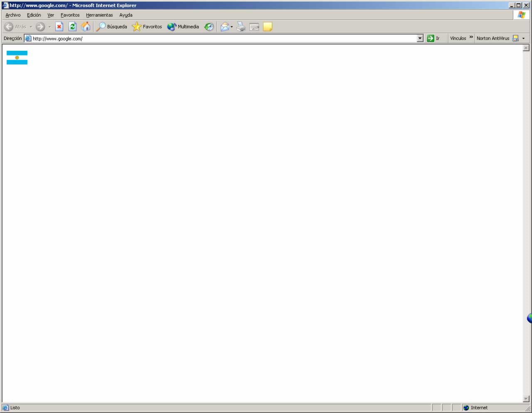Click the Internet Explorer title bar icon
Screen dimensions: 532x413
(x=5, y=5)
